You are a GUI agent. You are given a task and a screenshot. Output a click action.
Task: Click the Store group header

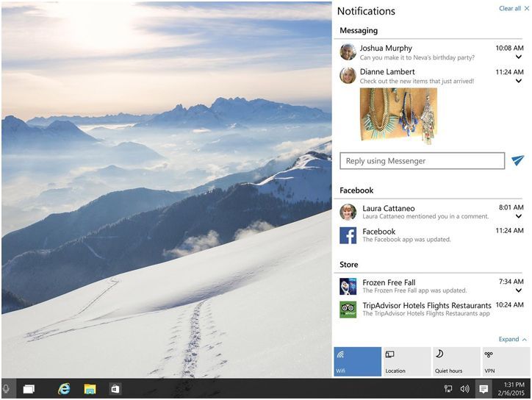tap(349, 265)
